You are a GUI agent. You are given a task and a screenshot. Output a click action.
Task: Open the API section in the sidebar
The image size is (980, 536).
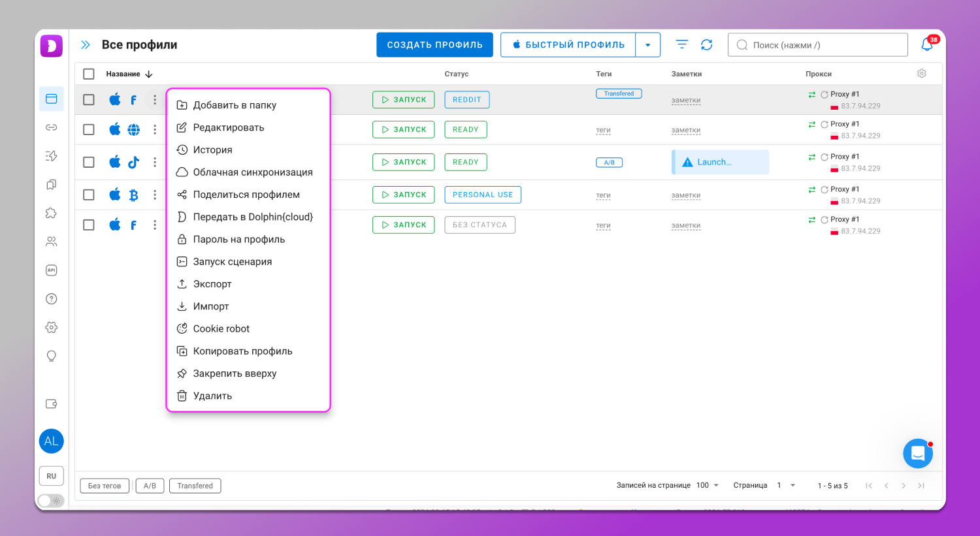(x=51, y=270)
